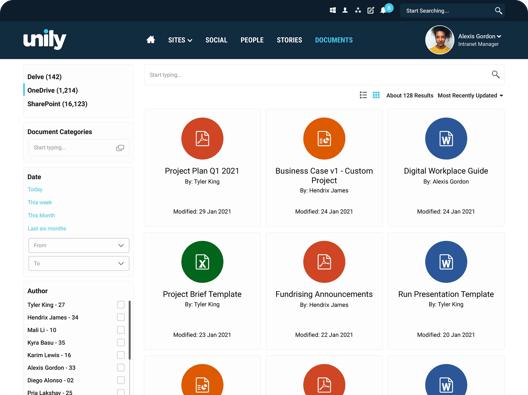Select the Delve (142) source
Image resolution: width=528 pixels, height=395 pixels.
44,77
